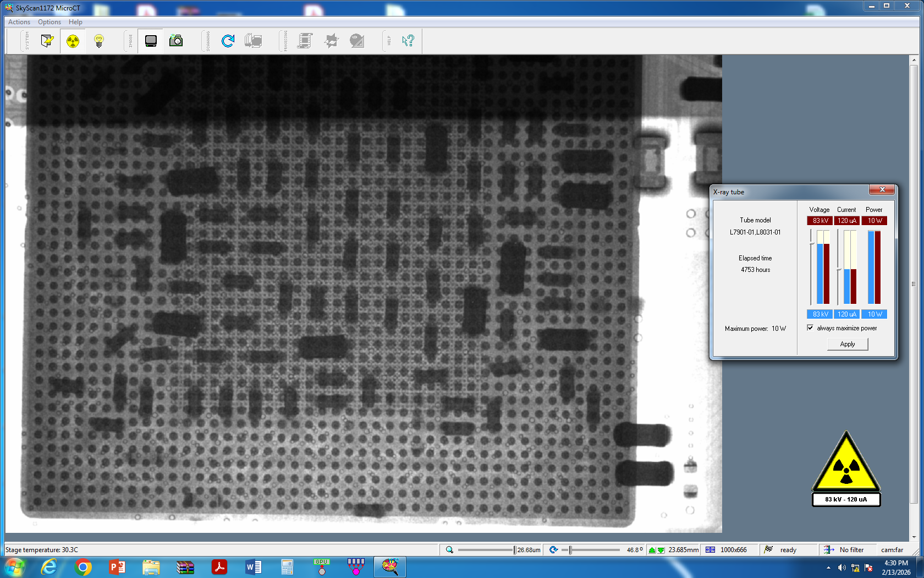This screenshot has width=924, height=578.
Task: Grab an image with the camera icon
Action: click(176, 41)
